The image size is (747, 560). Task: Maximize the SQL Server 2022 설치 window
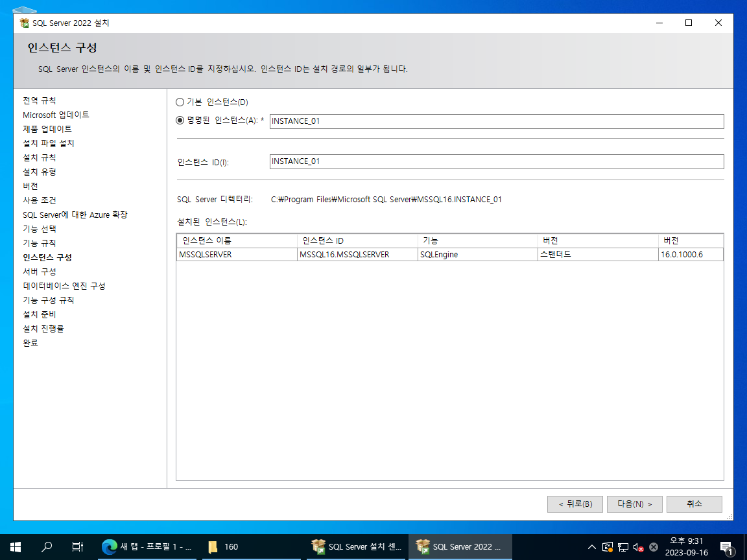689,23
